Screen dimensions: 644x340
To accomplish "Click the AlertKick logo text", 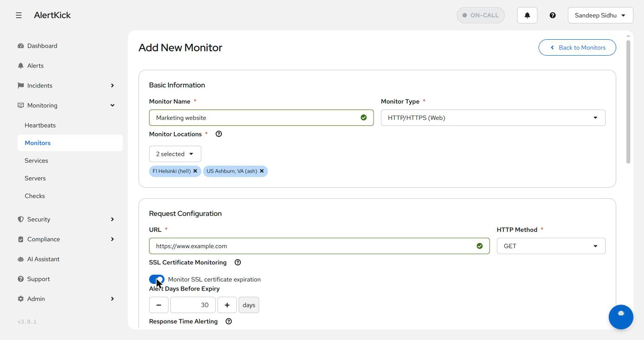I will (x=52, y=15).
